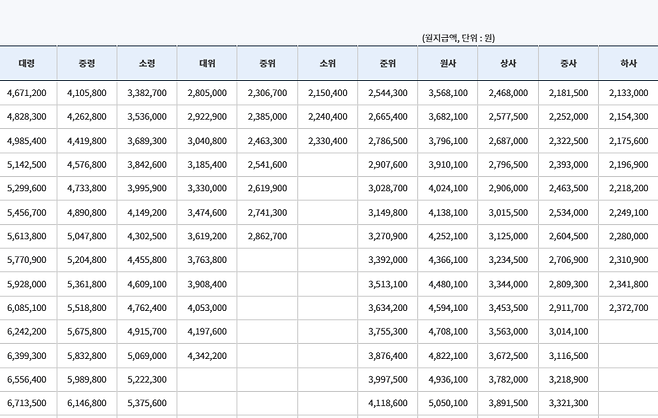Click the 하사 column header
The image size is (658, 418).
pos(628,62)
